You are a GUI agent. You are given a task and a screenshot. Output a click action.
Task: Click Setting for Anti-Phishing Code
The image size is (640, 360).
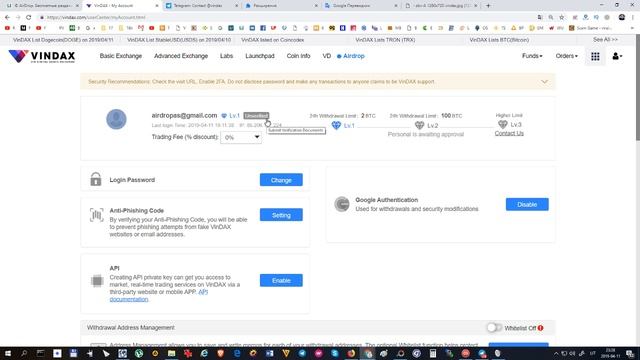(x=281, y=215)
